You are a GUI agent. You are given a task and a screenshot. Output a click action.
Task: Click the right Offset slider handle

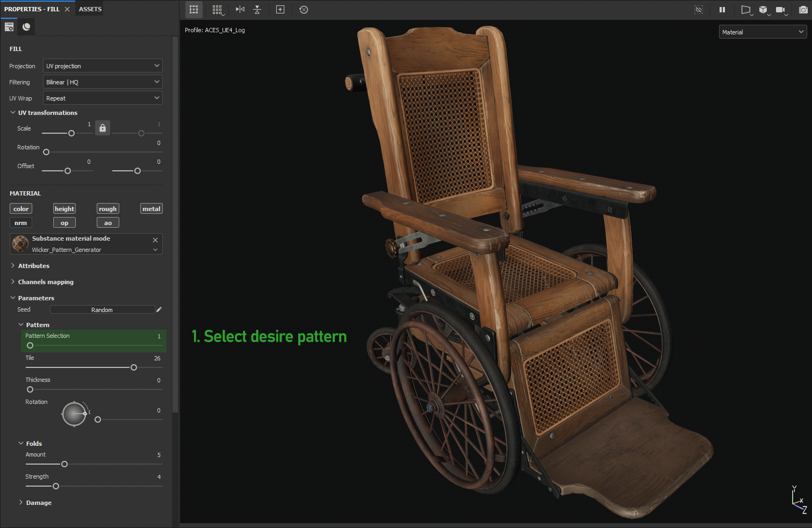point(138,171)
